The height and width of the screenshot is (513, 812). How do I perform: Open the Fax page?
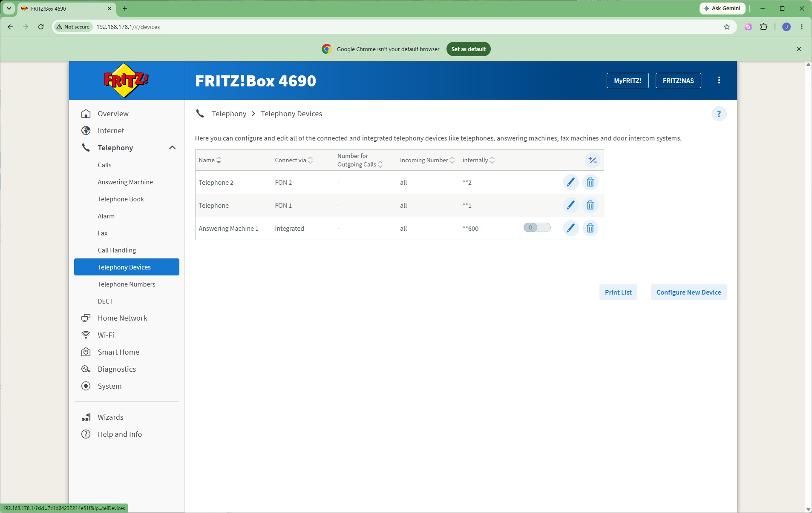(102, 233)
